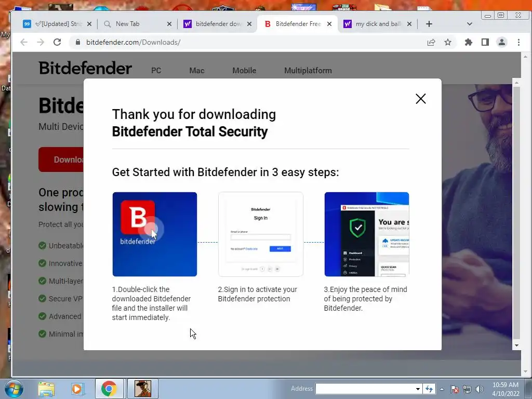The width and height of the screenshot is (532, 399).
Task: Open the Multiplatform menu item
Action: coord(308,71)
